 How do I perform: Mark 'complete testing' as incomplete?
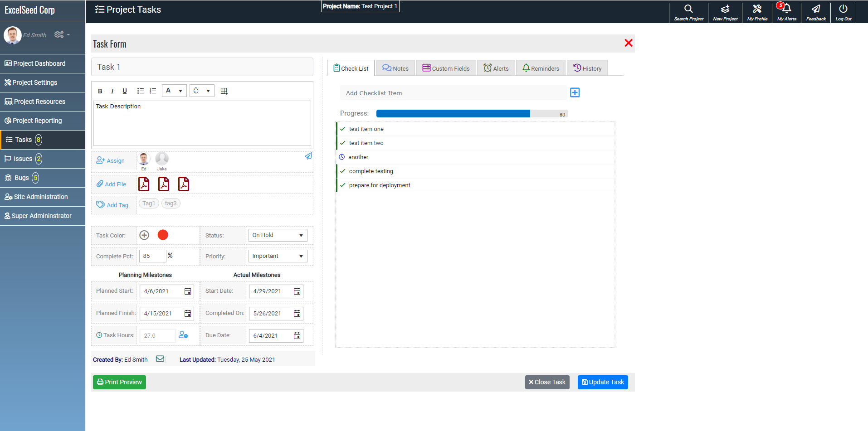(341, 171)
